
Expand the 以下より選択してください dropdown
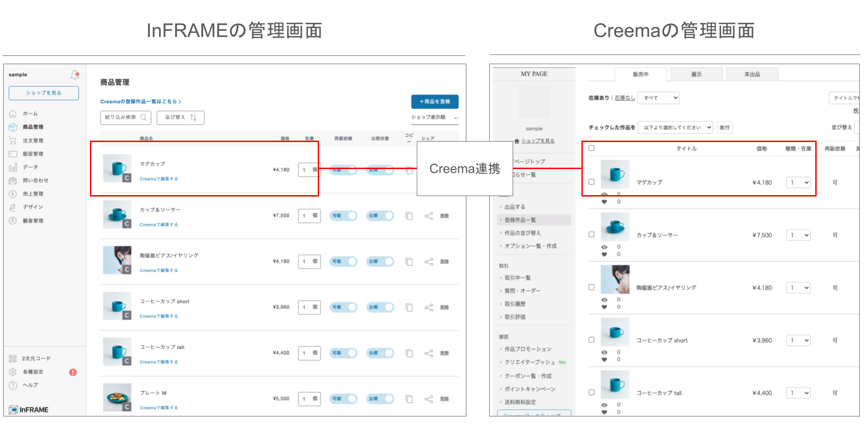pyautogui.click(x=675, y=127)
